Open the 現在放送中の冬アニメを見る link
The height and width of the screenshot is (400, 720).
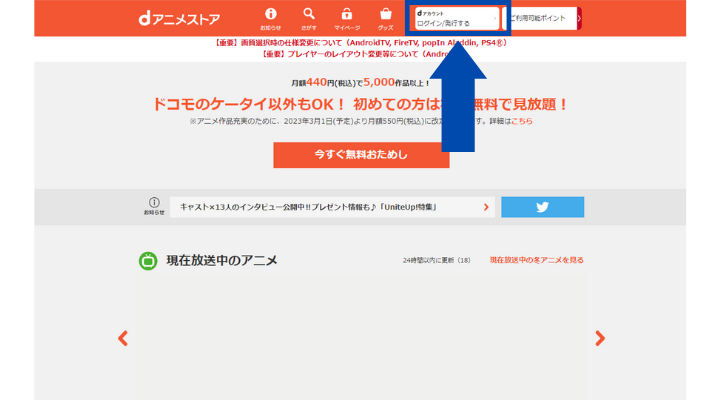tap(536, 260)
